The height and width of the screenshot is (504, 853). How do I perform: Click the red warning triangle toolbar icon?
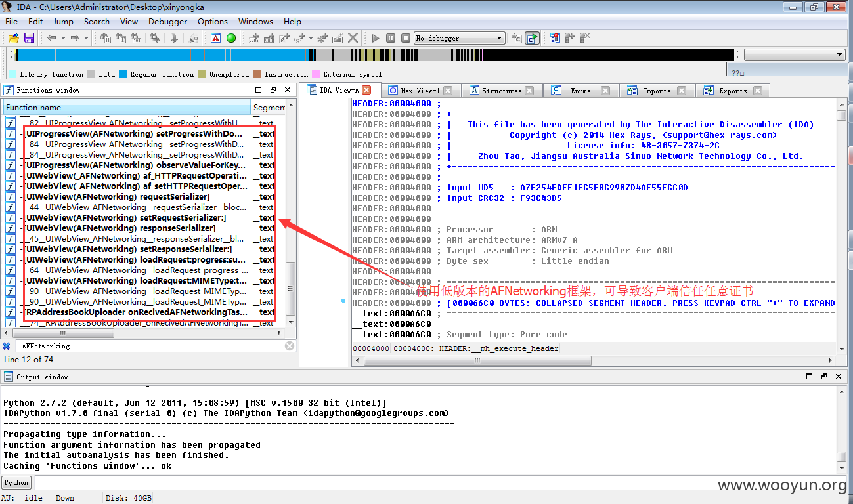[x=215, y=38]
